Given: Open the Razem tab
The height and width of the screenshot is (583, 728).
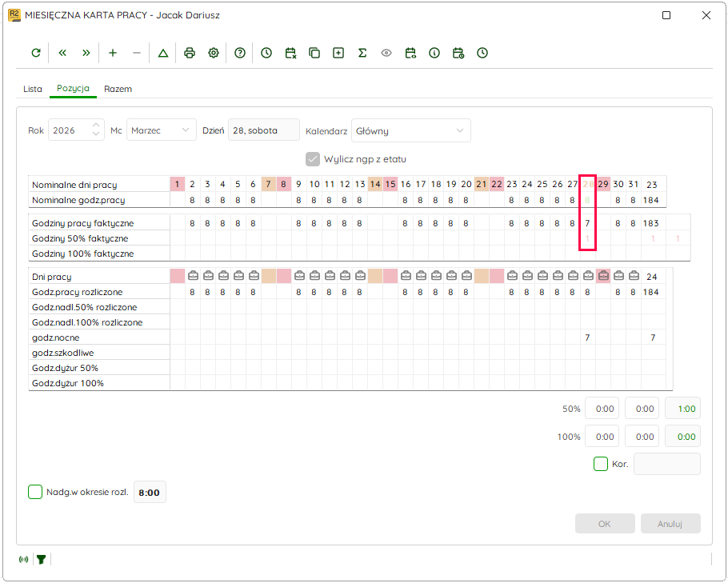Looking at the screenshot, I should click(x=118, y=89).
